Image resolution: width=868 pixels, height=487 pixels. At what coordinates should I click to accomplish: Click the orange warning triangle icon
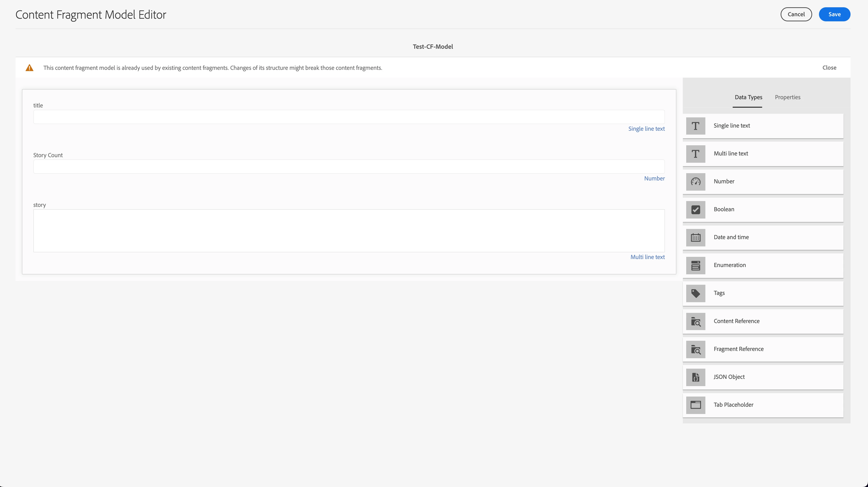[30, 68]
